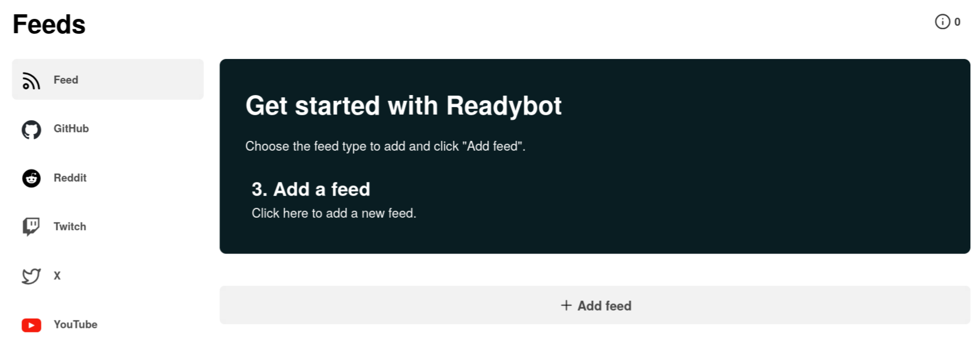Click the feed counter showing 0
Screen dimensions: 980x349
click(x=957, y=22)
